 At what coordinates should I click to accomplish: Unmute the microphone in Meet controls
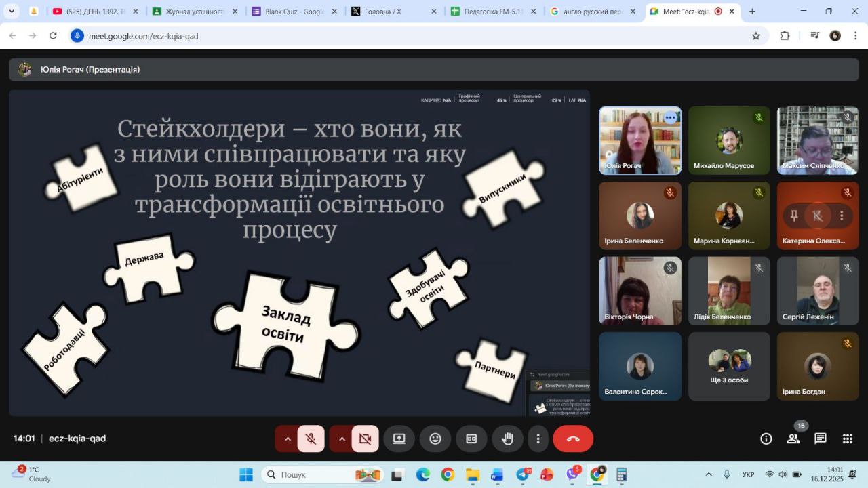click(311, 439)
